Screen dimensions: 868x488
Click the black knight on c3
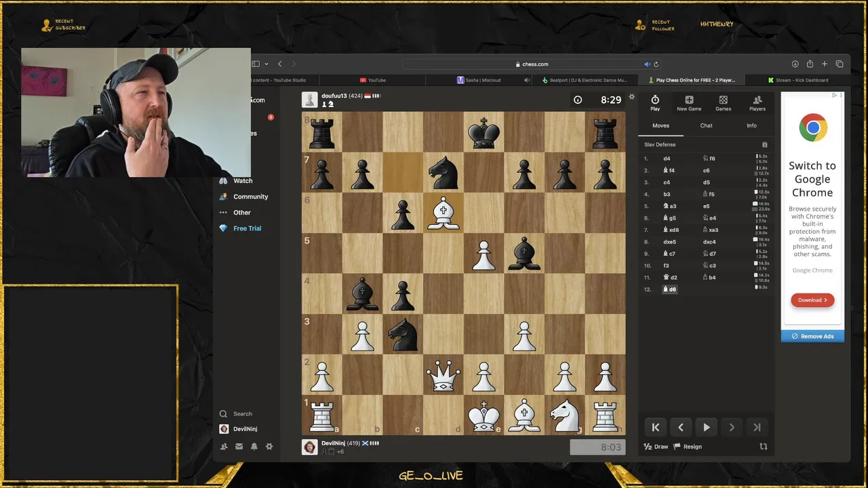coord(403,334)
